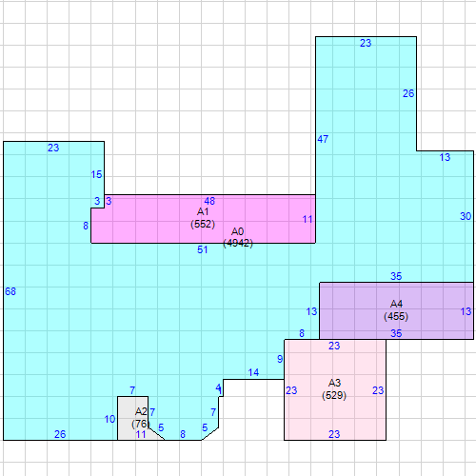Click the 26 label on tall right wing
This screenshot has height=476, width=476.
[x=408, y=93]
